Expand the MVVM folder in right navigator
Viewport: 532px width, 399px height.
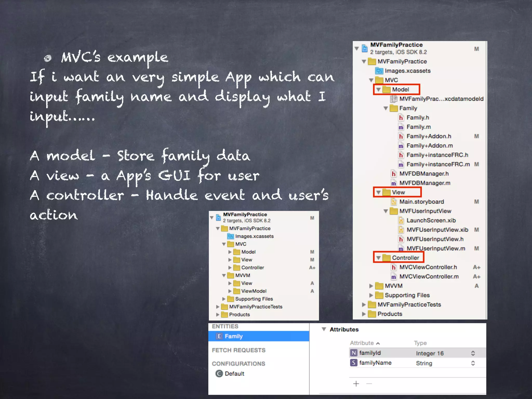click(x=371, y=286)
